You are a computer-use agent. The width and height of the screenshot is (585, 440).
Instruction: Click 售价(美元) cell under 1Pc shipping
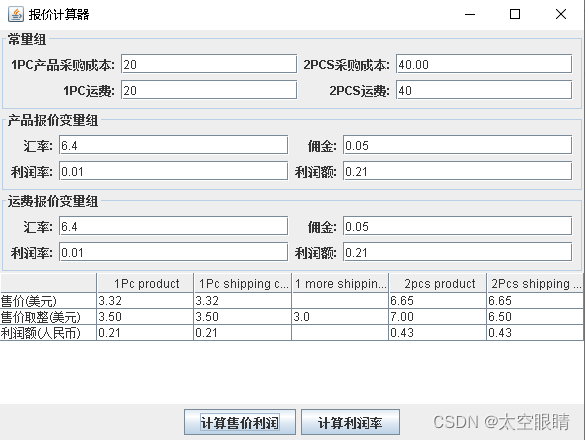(x=243, y=300)
